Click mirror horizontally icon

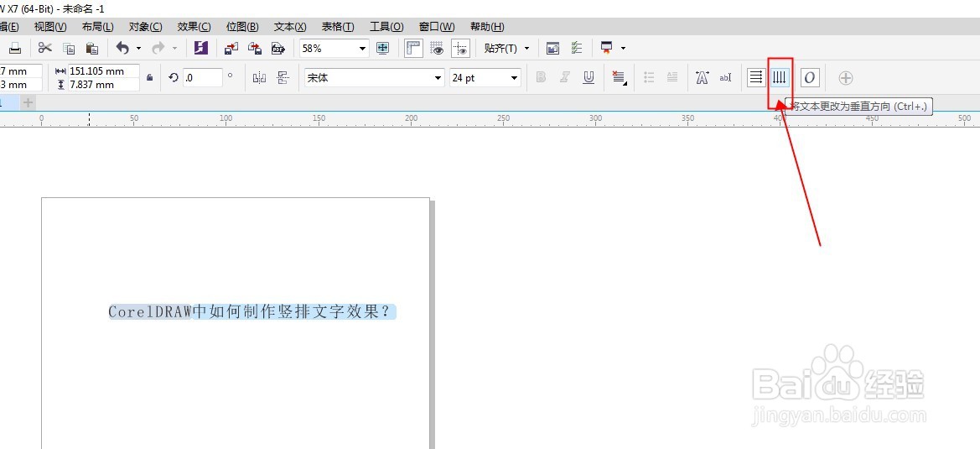(x=259, y=77)
